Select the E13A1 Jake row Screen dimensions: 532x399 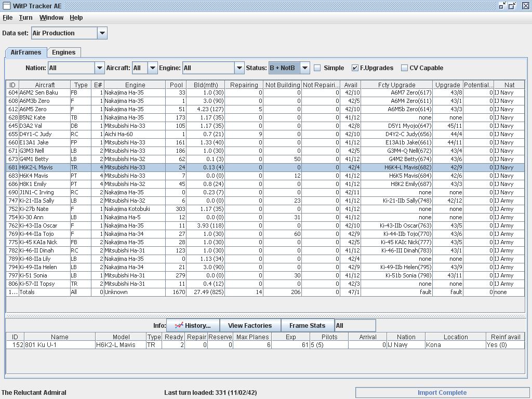coord(265,142)
